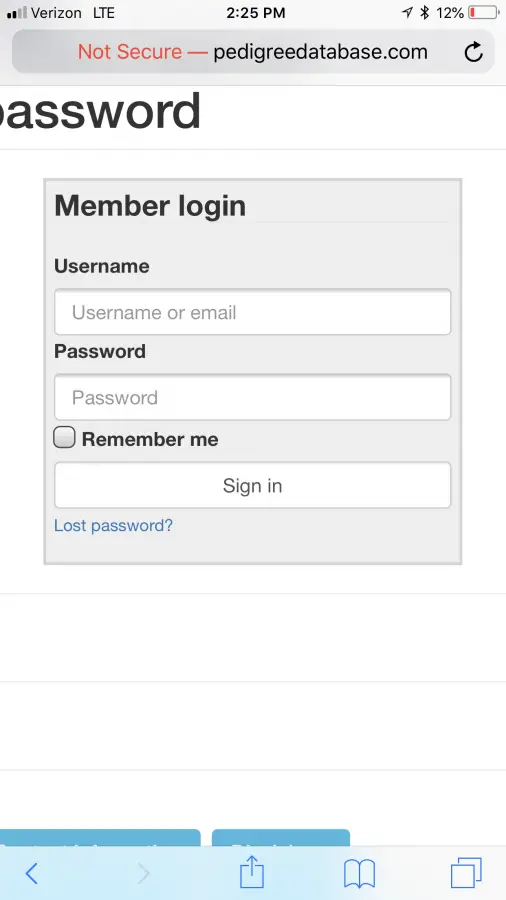This screenshot has width=506, height=900.
Task: Tap the 2:25 PM clock in the status bar
Action: (255, 13)
